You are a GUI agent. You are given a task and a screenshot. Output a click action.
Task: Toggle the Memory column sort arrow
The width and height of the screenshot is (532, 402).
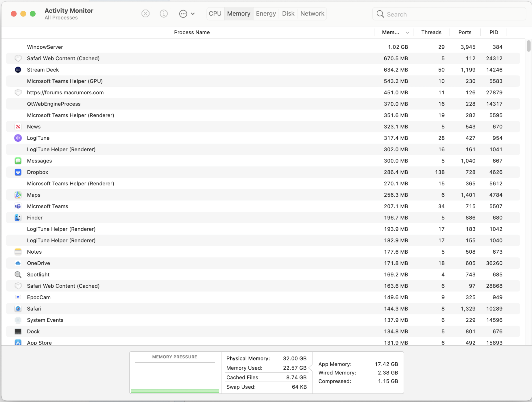pos(408,32)
